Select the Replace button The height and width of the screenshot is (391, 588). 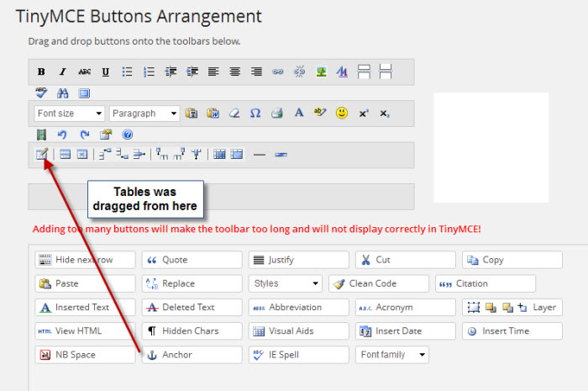pyautogui.click(x=192, y=283)
